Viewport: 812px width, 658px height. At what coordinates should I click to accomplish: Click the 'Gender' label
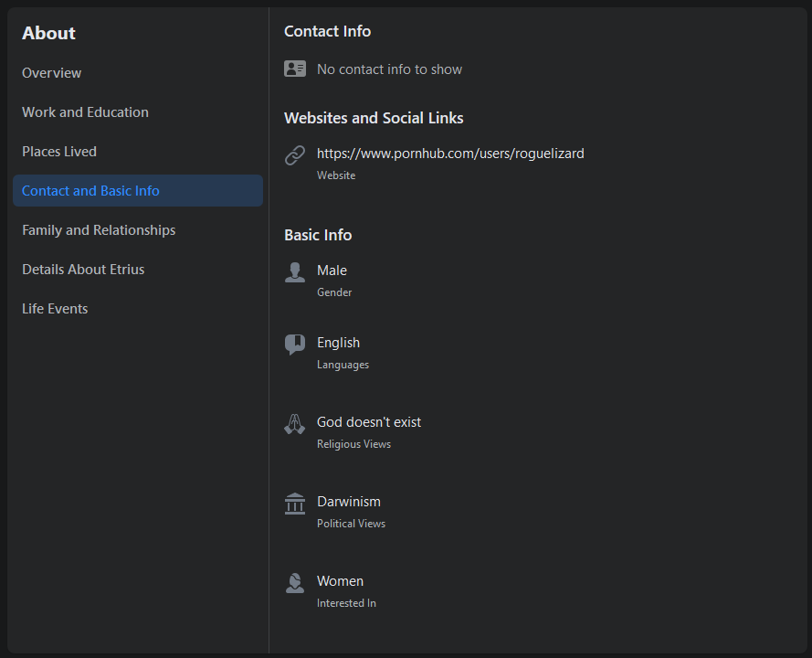334,292
